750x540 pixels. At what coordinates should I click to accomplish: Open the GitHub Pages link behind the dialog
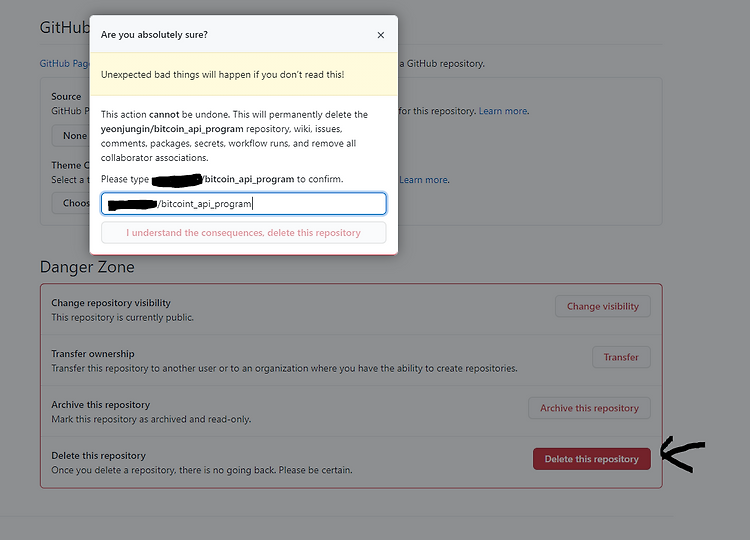65,64
